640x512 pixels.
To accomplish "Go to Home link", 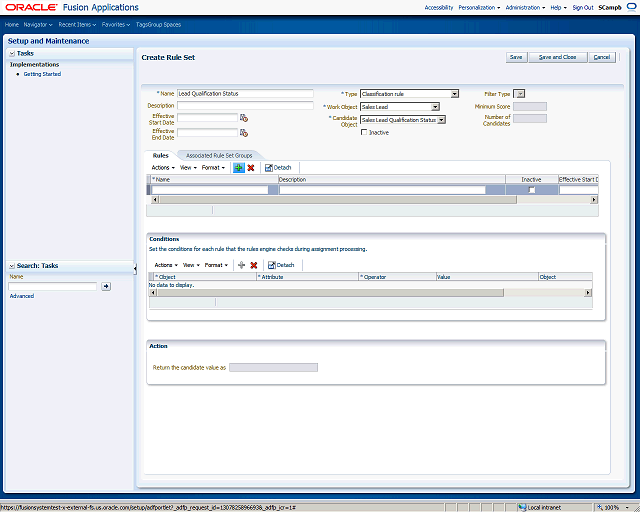I will [x=11, y=24].
